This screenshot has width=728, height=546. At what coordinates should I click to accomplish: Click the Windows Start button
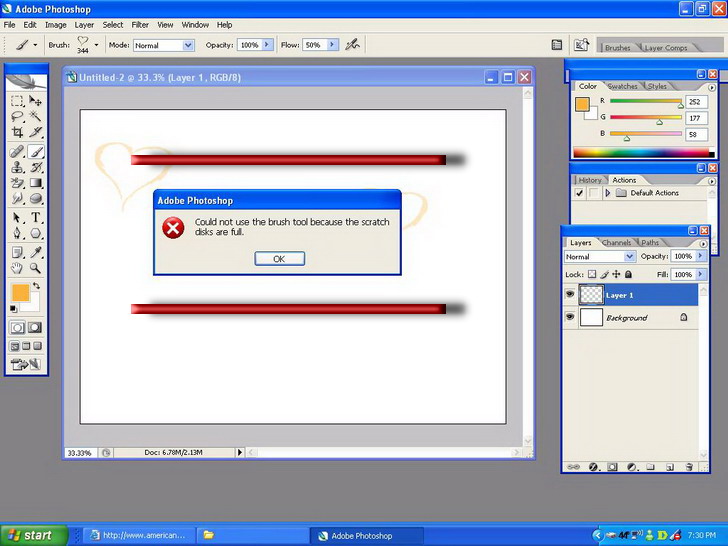click(33, 535)
